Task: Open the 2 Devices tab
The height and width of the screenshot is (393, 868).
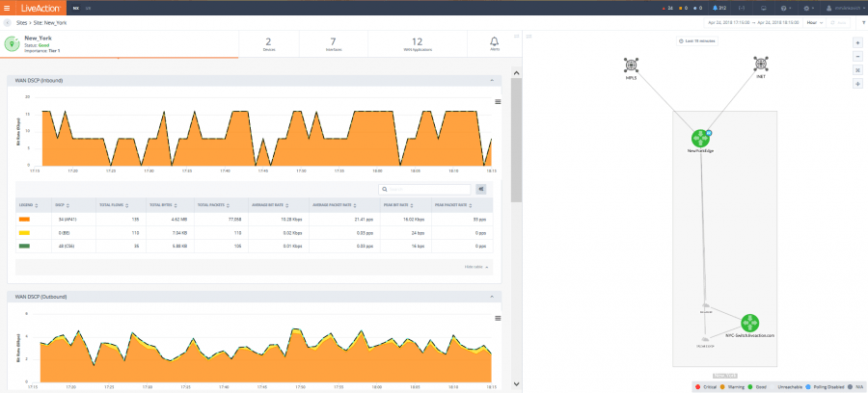Action: pyautogui.click(x=269, y=43)
